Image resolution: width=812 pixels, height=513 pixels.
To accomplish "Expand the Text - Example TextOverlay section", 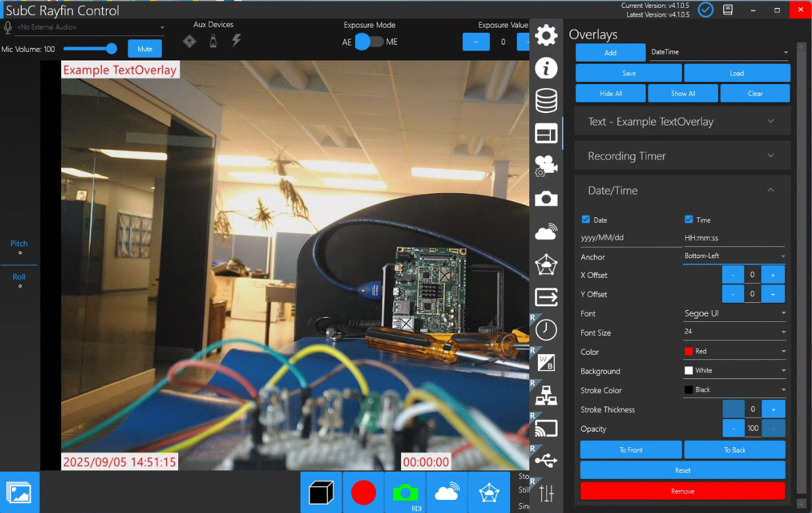I will coord(682,122).
